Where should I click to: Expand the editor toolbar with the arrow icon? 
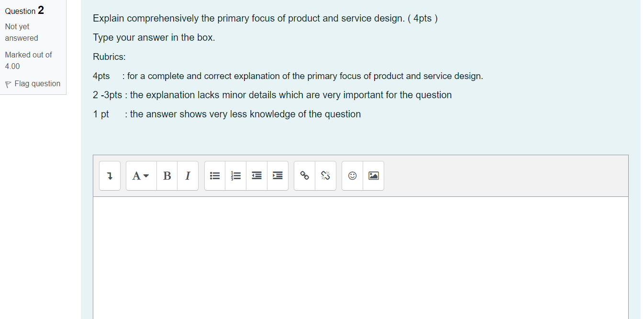(110, 176)
